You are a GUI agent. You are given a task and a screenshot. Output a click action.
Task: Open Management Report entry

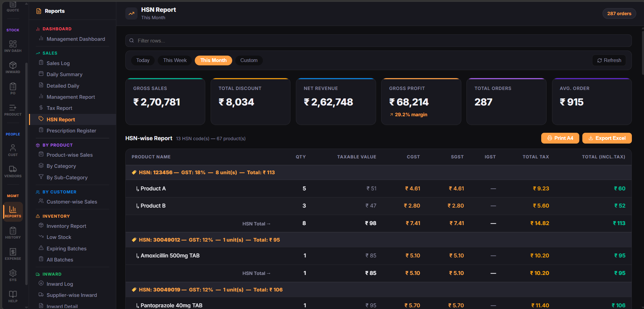tap(72, 97)
